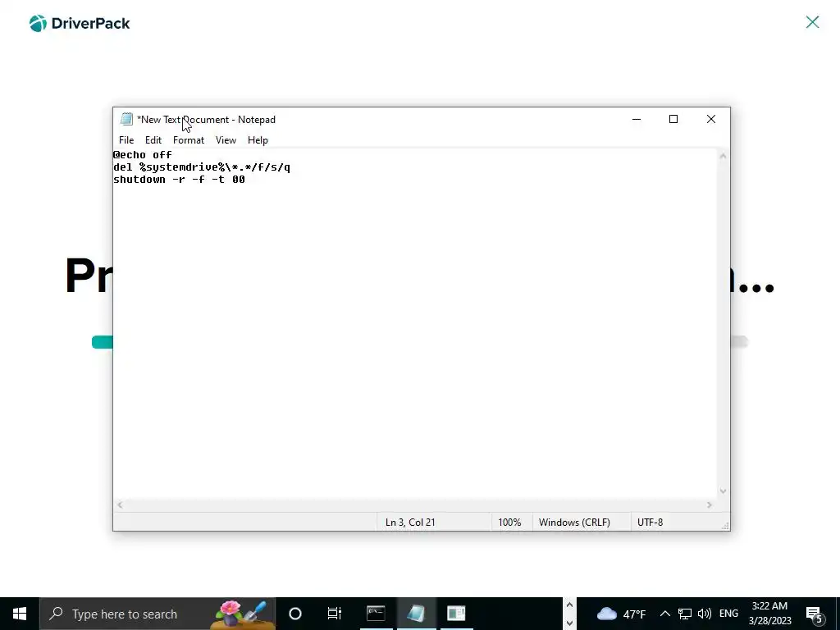The width and height of the screenshot is (840, 630).
Task: Click the Notepad vertical scrollbar down arrow
Action: 724,491
